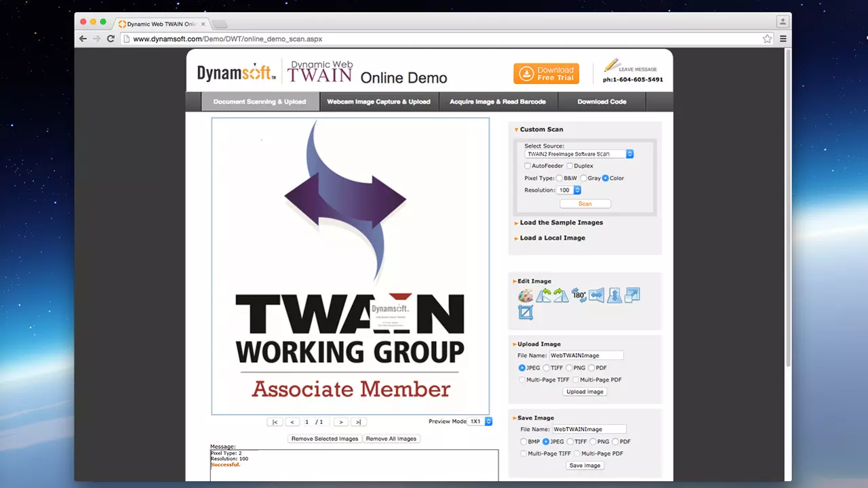The image size is (868, 488).
Task: Expand Load the Sample Images section
Action: [x=561, y=222]
